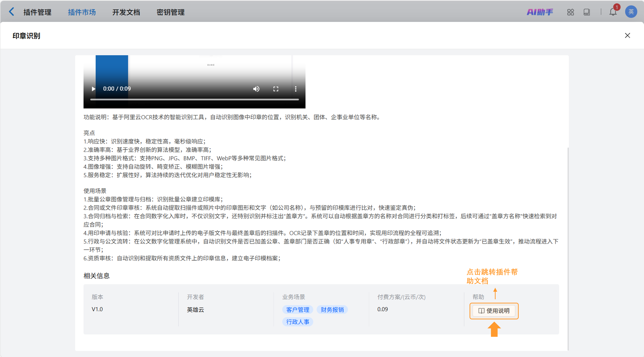Click the video progress bar
The image size is (644, 357).
194,100
